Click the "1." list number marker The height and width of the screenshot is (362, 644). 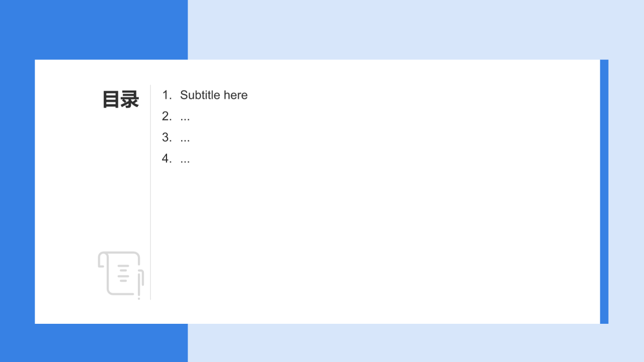[x=167, y=95]
